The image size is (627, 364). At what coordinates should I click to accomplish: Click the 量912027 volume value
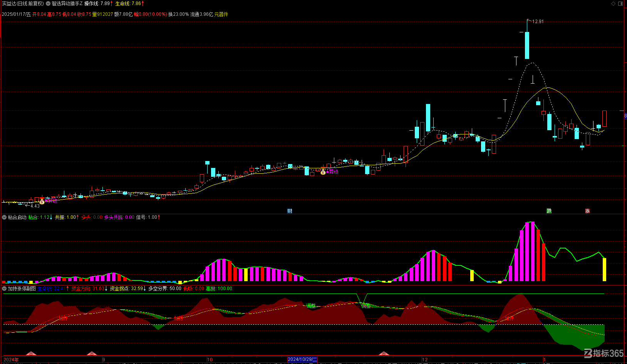pos(102,14)
